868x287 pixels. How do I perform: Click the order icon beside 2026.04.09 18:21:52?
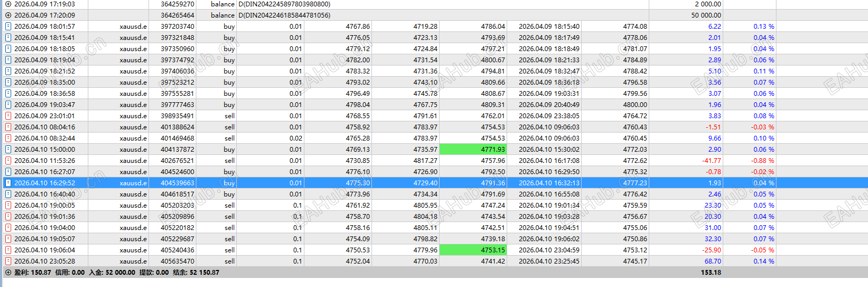pos(8,71)
